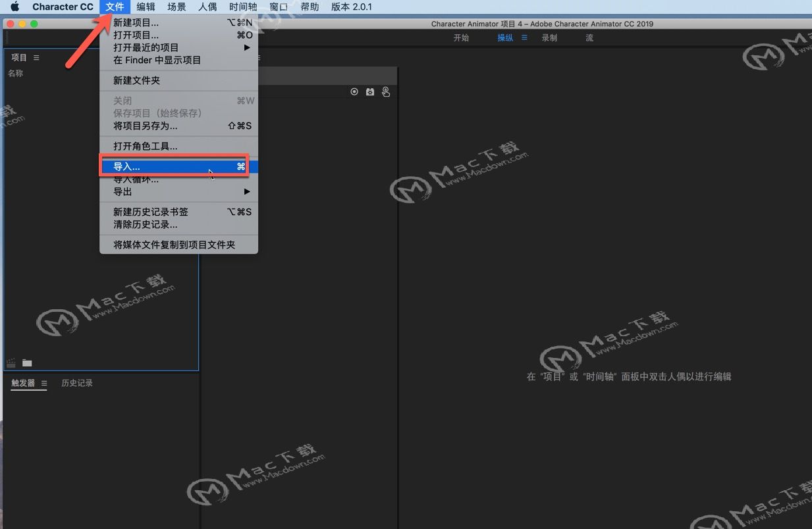Choose 打开角色工具...
Image resolution: width=812 pixels, height=529 pixels.
[178, 146]
